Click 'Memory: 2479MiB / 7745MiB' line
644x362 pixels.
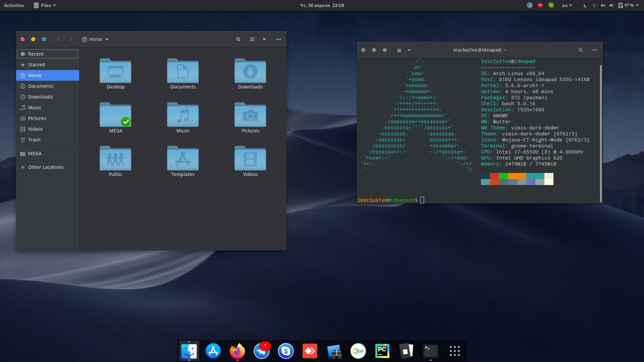pyautogui.click(x=519, y=164)
